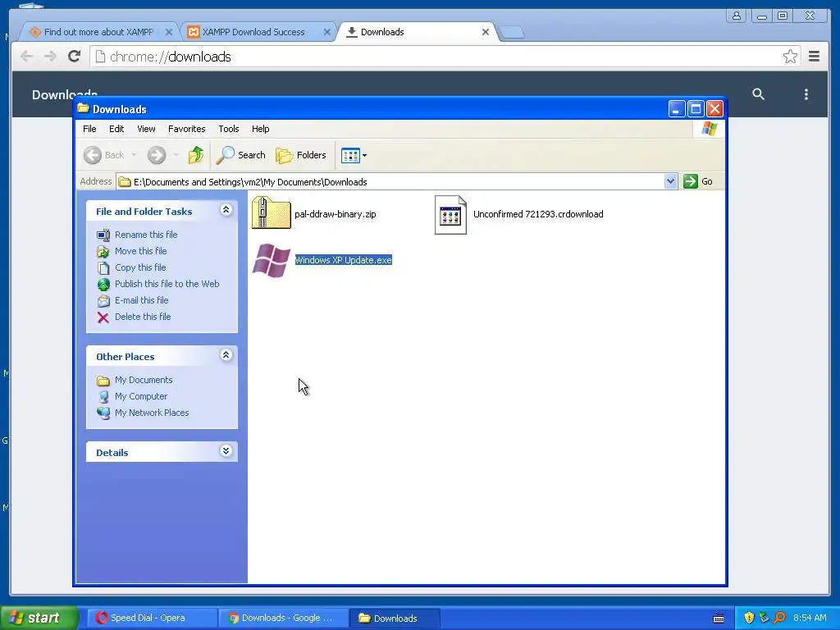The height and width of the screenshot is (630, 840).
Task: Open Search in the Explorer toolbar
Action: click(x=241, y=155)
